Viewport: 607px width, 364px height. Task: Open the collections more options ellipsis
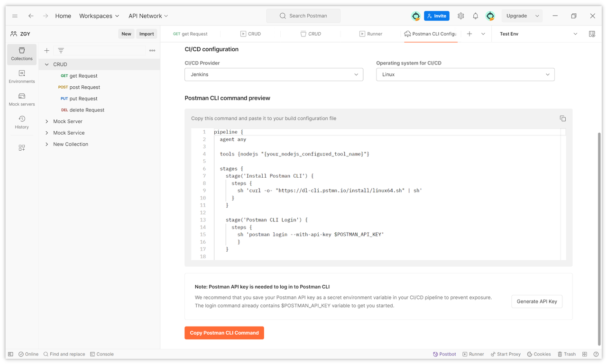(x=152, y=50)
